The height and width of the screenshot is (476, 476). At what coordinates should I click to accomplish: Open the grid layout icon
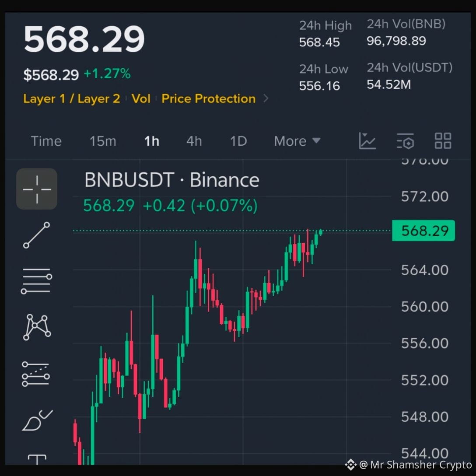(443, 141)
